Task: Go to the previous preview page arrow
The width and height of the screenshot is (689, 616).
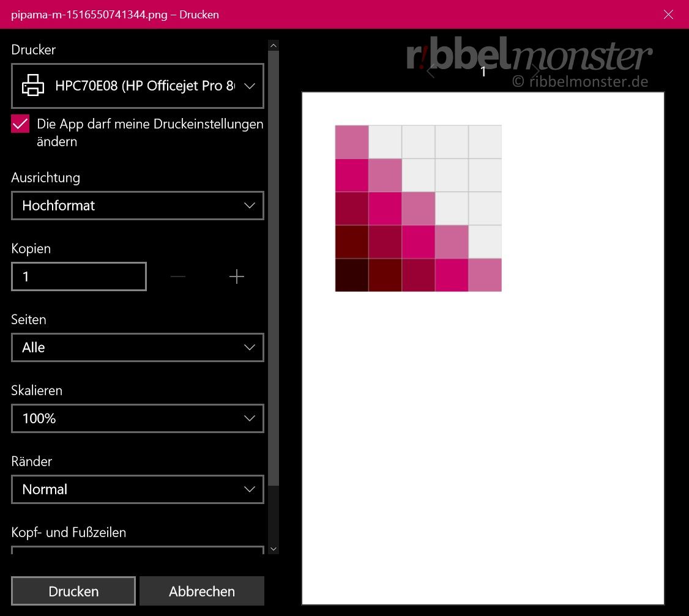Action: [x=431, y=71]
